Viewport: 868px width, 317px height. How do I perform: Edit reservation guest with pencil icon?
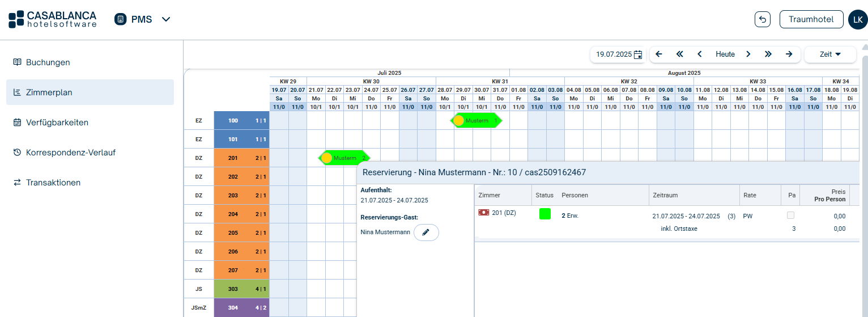click(x=426, y=233)
